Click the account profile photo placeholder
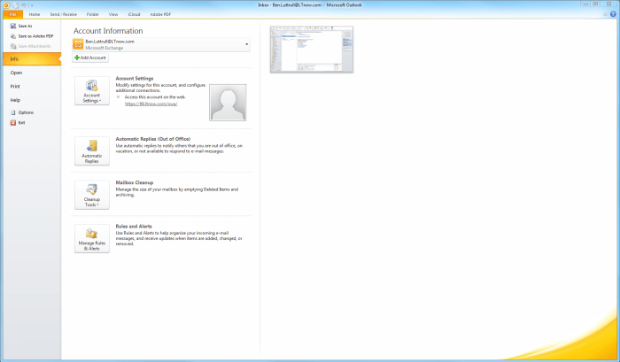The width and height of the screenshot is (620, 362). coord(228,102)
